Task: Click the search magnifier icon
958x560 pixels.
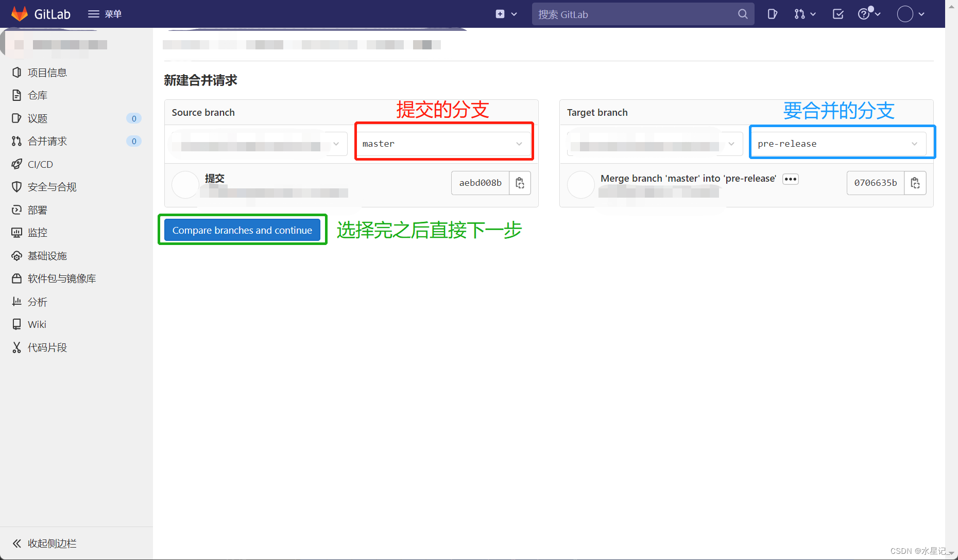Action: [x=742, y=14]
